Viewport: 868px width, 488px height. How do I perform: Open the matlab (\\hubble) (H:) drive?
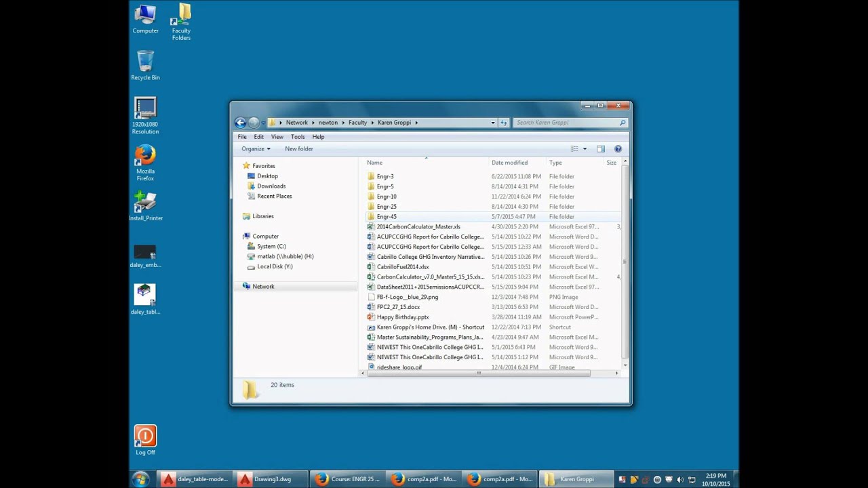pos(285,257)
